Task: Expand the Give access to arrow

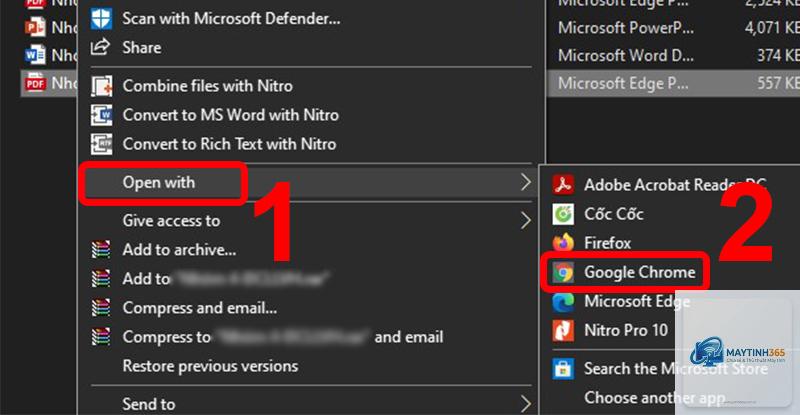Action: coord(526,221)
